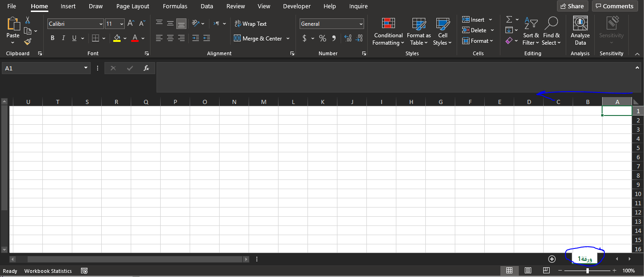644x277 pixels.
Task: Cut selection with scissors icon
Action: point(28,20)
